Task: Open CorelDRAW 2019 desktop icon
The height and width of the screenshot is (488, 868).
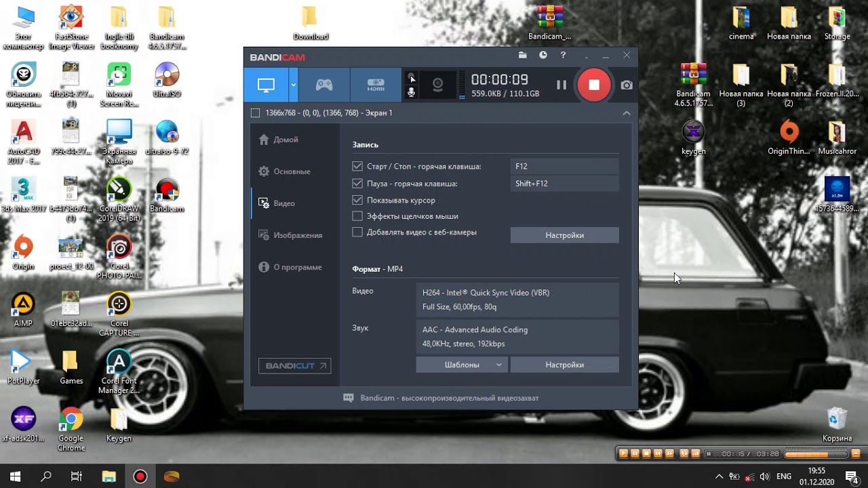Action: 119,199
